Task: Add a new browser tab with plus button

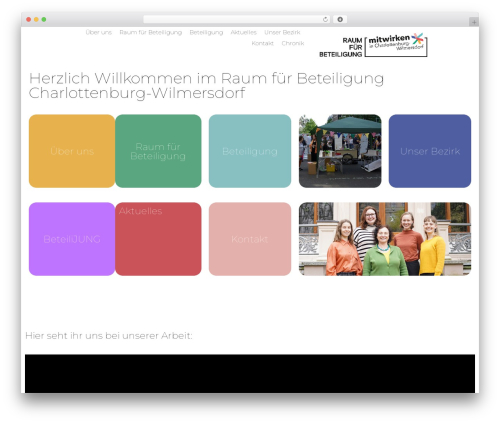Action: (474, 22)
